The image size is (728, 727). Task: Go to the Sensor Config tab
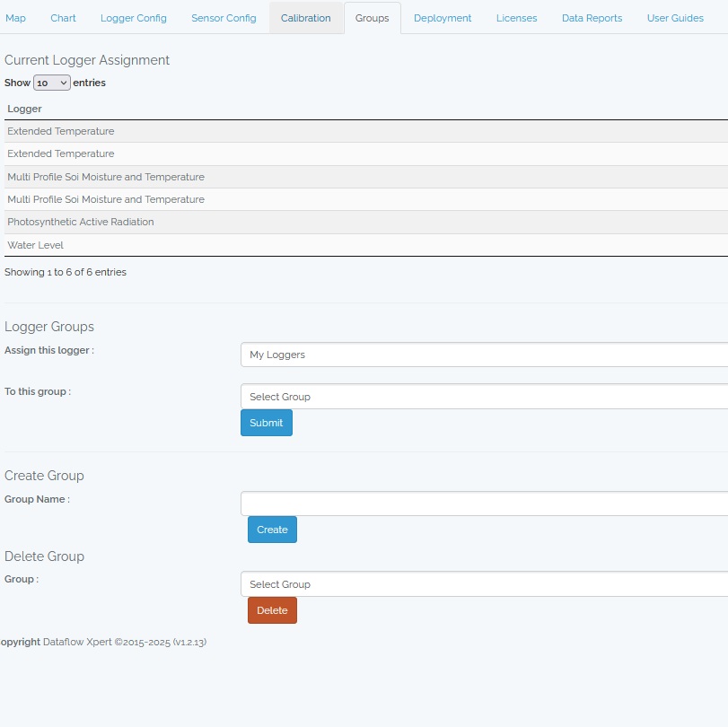224,18
